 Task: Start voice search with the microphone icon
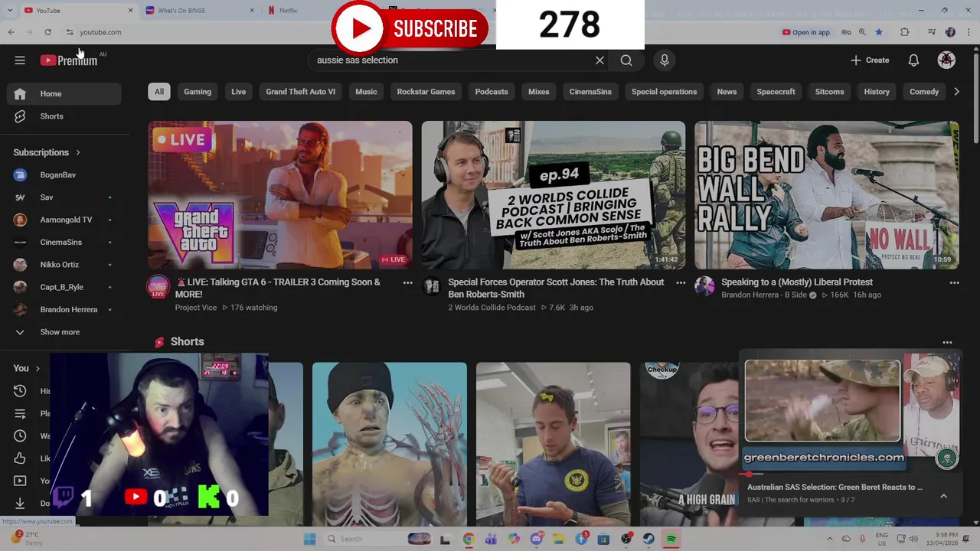click(665, 60)
